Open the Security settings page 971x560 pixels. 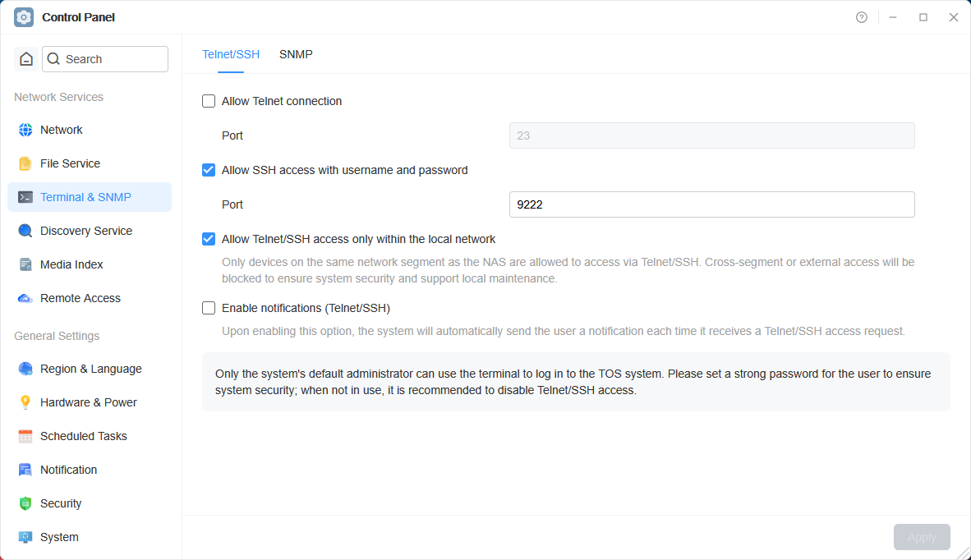[x=60, y=503]
